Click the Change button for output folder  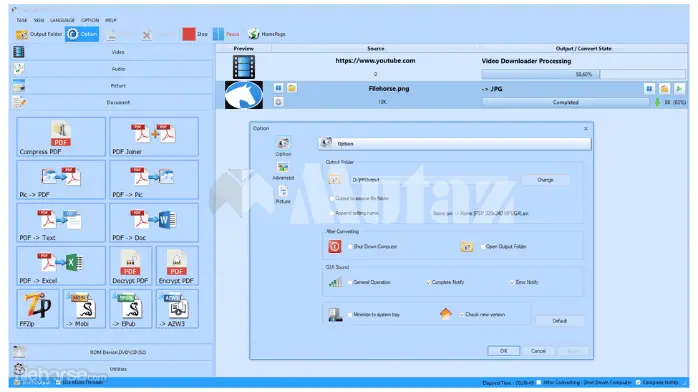[545, 180]
